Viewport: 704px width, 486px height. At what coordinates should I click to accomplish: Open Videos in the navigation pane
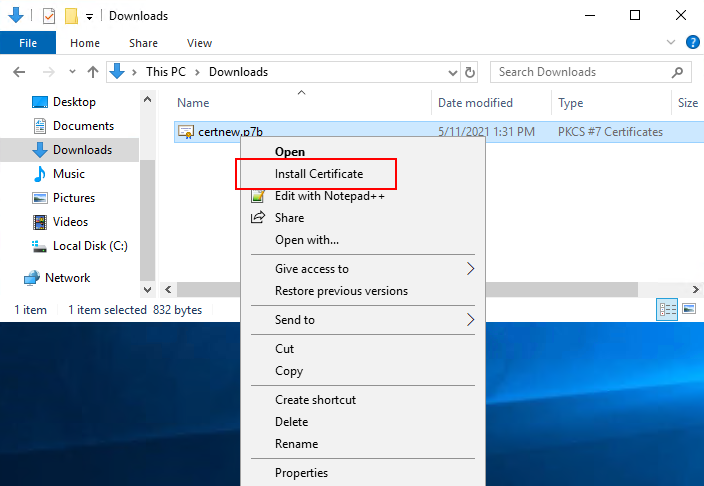(70, 222)
